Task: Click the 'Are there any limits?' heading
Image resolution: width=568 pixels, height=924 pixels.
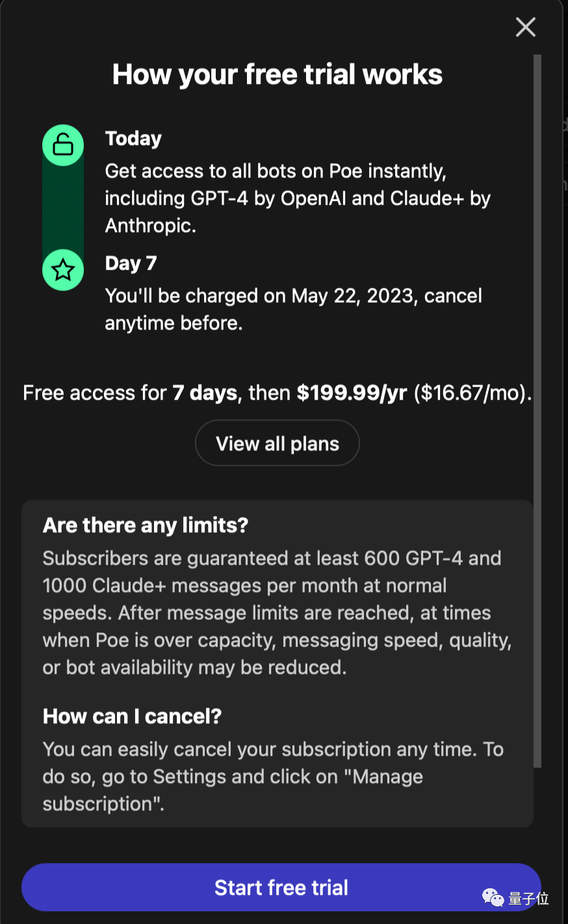Action: coord(146,525)
